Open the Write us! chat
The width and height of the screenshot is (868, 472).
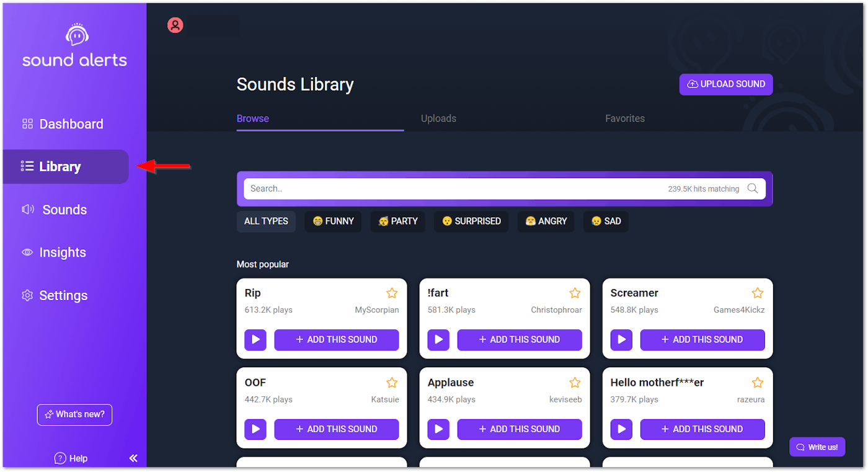817,447
